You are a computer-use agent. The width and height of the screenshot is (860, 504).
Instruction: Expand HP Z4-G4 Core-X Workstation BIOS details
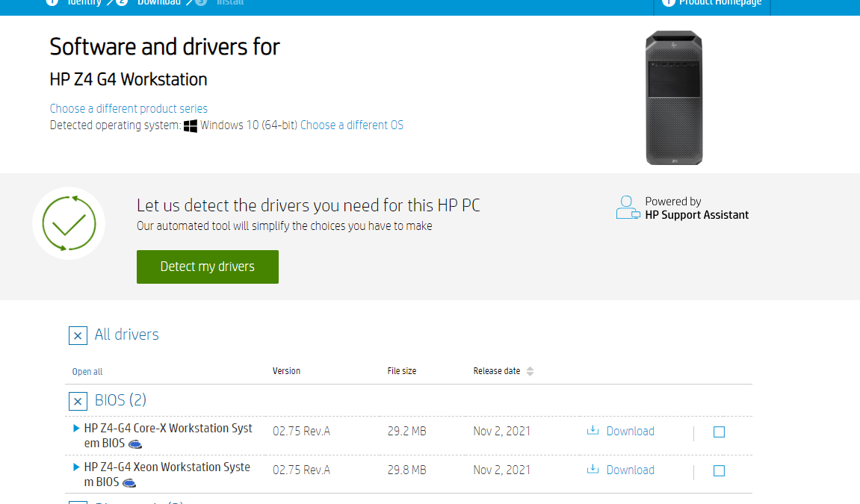(76, 429)
